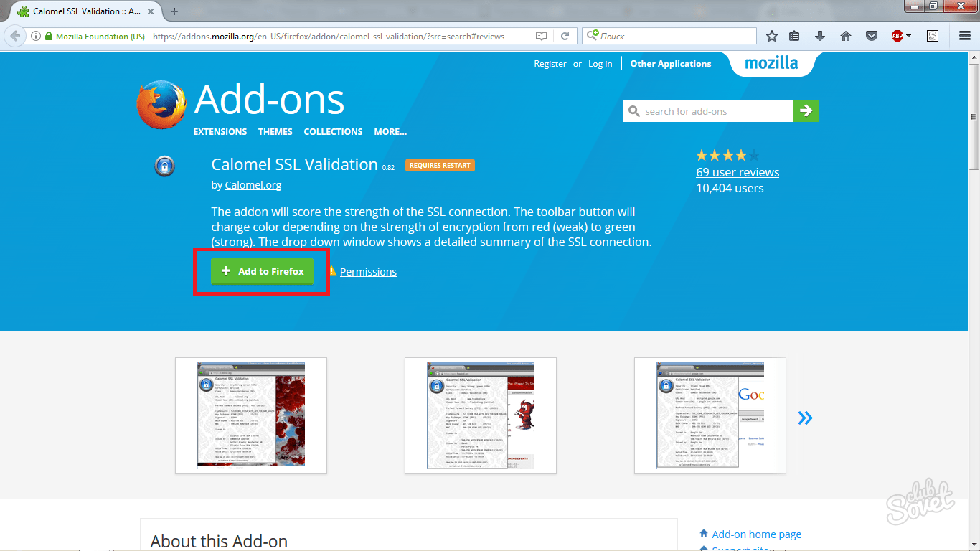Image resolution: width=980 pixels, height=551 pixels.
Task: Open Firefox hamburger menu
Action: [x=964, y=36]
